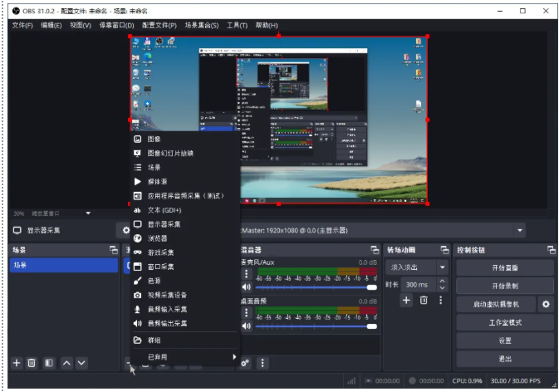Remove transition with trash icon
Viewport: 559px width, 392px height.
coord(424,300)
